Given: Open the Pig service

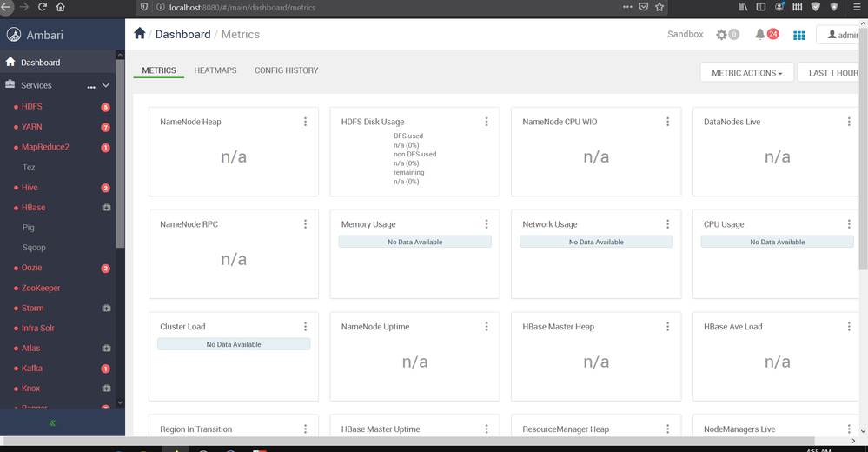Looking at the screenshot, I should (28, 228).
